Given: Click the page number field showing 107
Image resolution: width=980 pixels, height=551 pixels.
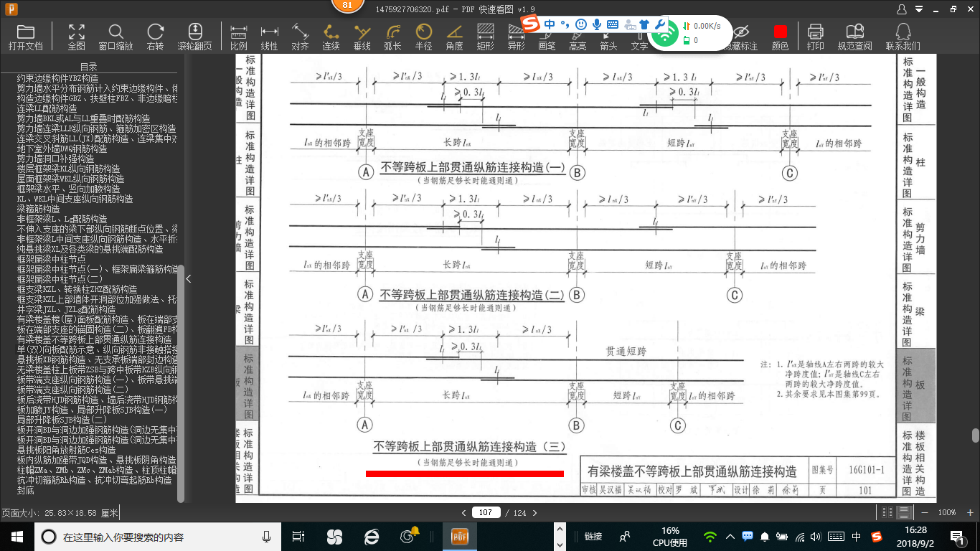Looking at the screenshot, I should coord(486,512).
